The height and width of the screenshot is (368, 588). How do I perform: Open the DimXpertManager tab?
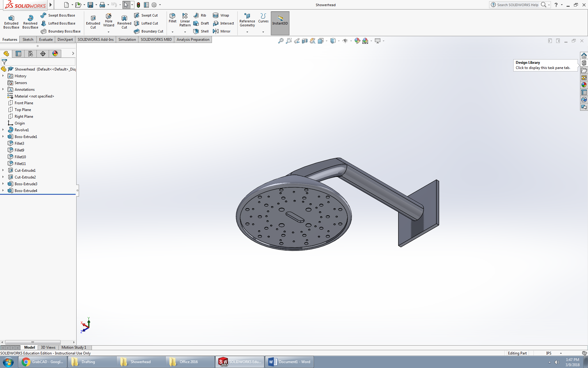(x=43, y=54)
